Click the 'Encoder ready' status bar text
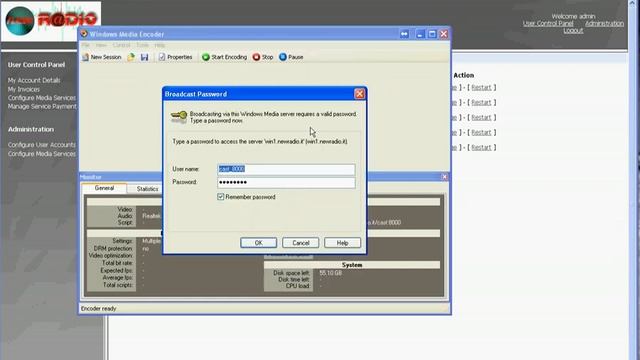The height and width of the screenshot is (360, 640). pyautogui.click(x=99, y=309)
